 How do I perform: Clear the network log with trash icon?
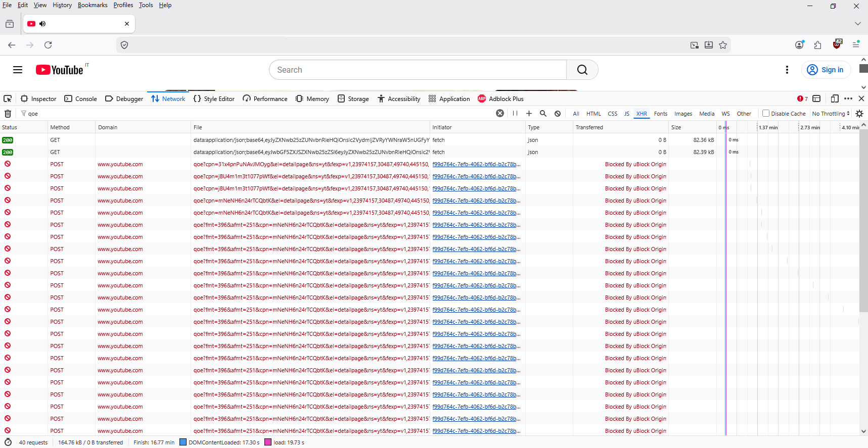[x=8, y=114]
